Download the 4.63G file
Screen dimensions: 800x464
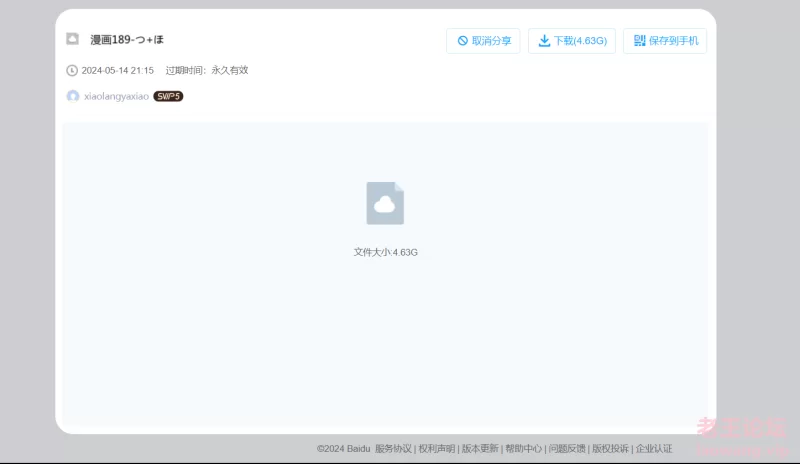571,41
